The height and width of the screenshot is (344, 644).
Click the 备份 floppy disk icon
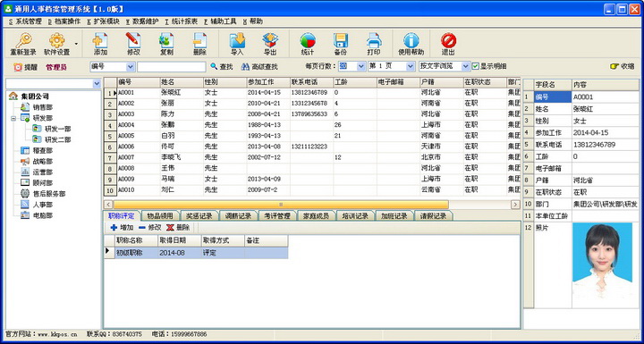coord(341,40)
